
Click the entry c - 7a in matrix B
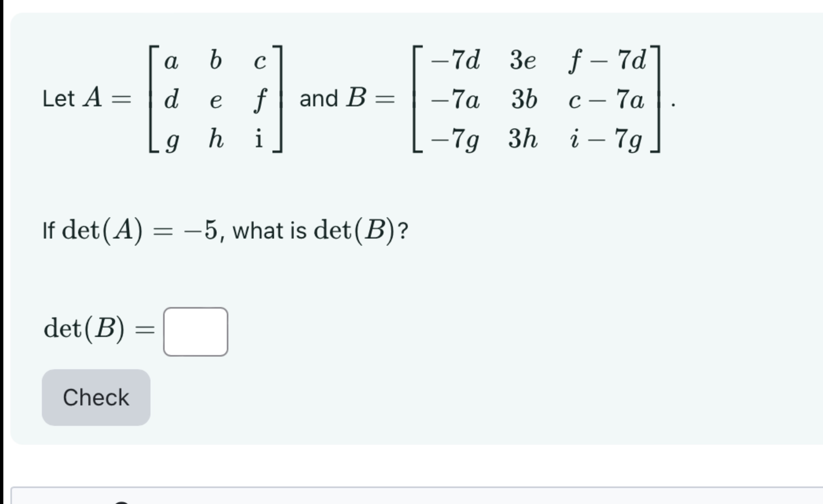(607, 98)
